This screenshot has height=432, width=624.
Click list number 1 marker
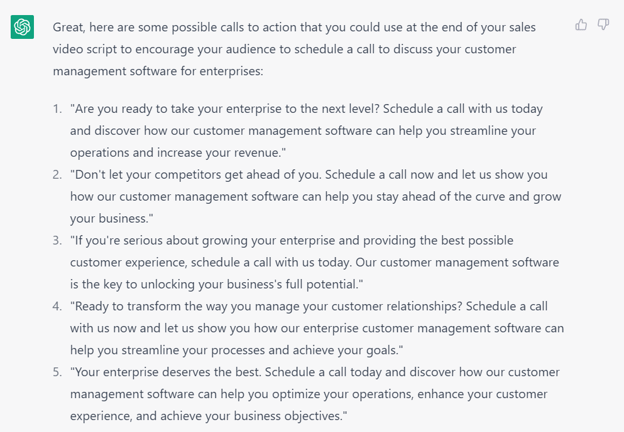(x=57, y=109)
